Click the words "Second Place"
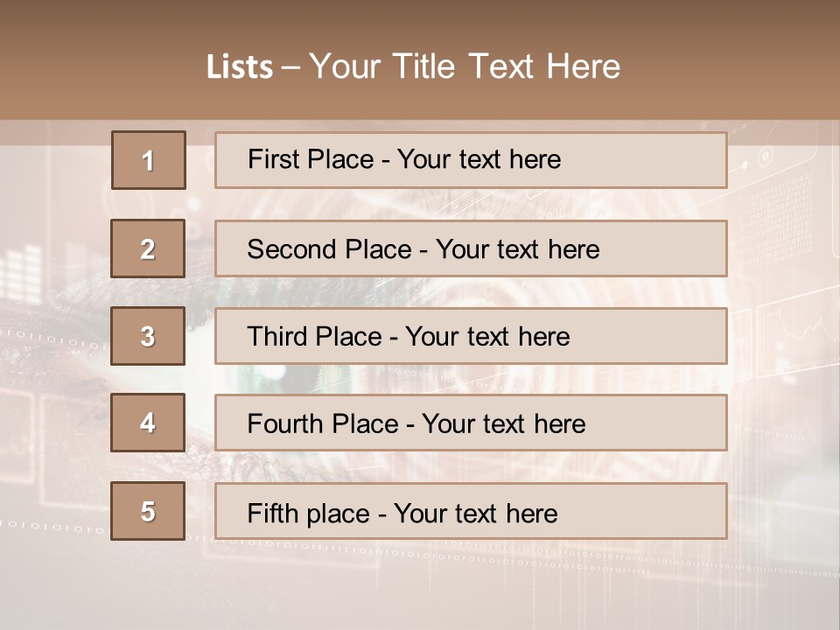Image resolution: width=840 pixels, height=630 pixels. (x=328, y=249)
